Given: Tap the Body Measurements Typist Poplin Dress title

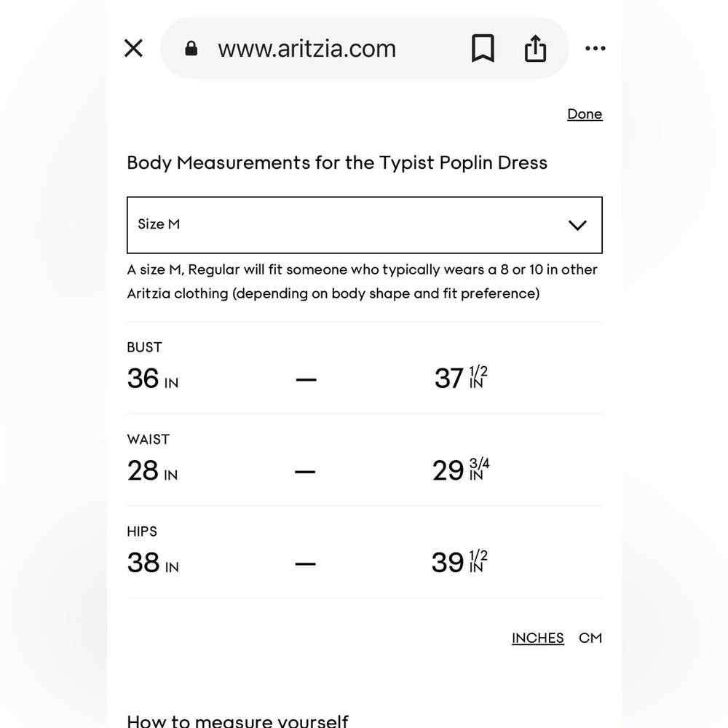Looking at the screenshot, I should click(x=337, y=163).
